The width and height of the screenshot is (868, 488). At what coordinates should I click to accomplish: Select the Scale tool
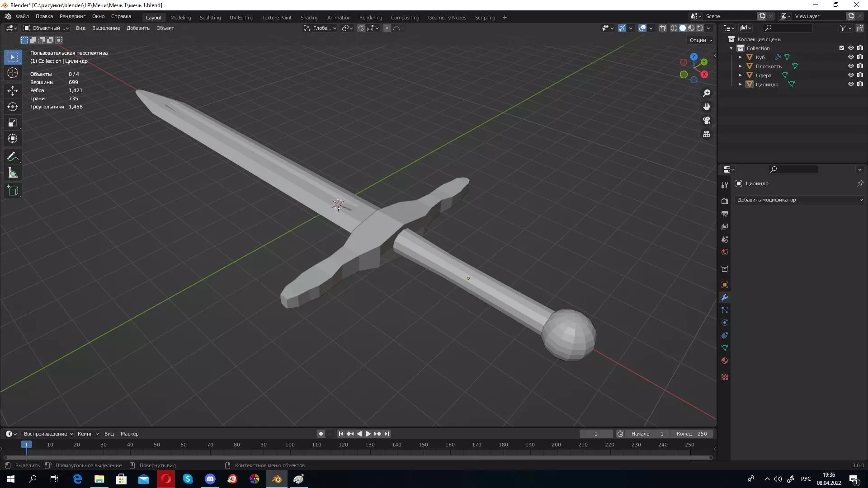(13, 122)
